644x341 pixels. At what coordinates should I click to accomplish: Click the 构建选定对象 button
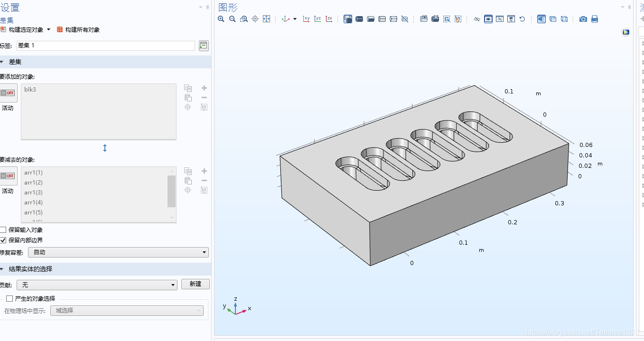(22, 29)
